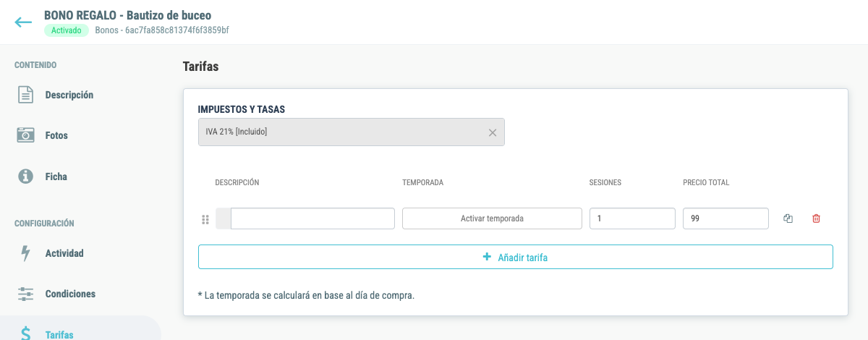Go back using the arrow icon
Screen dimensions: 868x340
pos(23,22)
